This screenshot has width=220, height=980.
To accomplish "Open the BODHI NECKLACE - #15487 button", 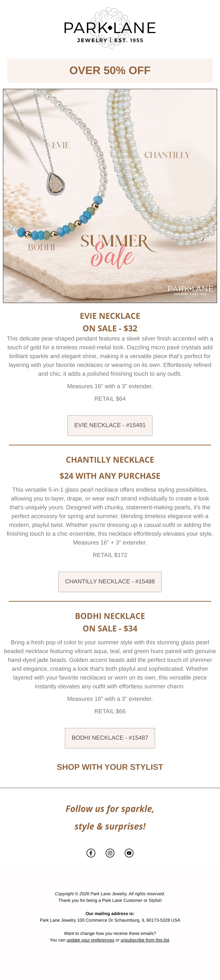I will click(110, 738).
